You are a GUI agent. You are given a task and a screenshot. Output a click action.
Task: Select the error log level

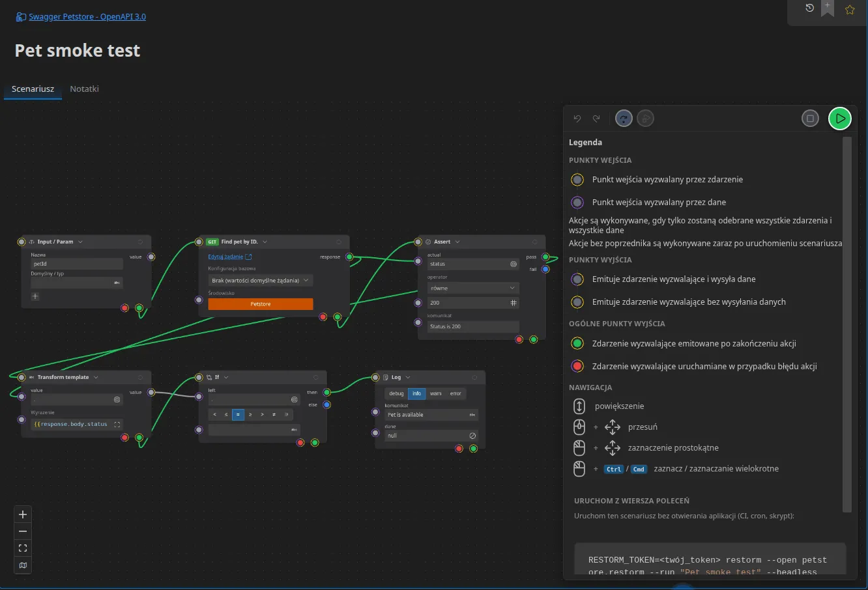[x=456, y=393]
